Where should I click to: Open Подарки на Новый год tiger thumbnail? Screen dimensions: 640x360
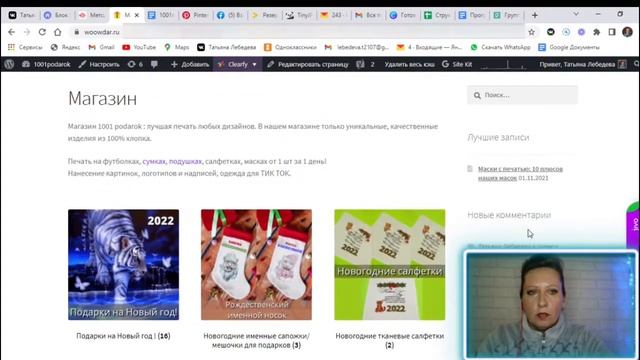[123, 264]
